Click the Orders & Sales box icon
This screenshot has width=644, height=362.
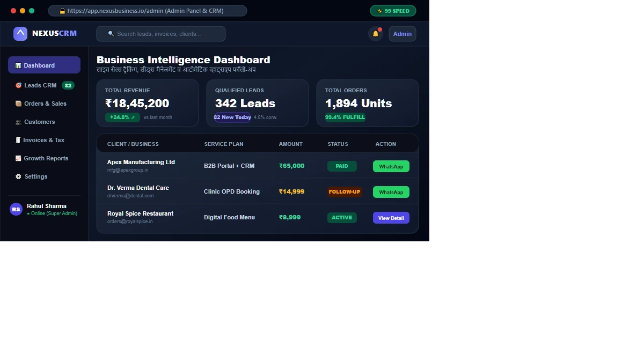[18, 104]
